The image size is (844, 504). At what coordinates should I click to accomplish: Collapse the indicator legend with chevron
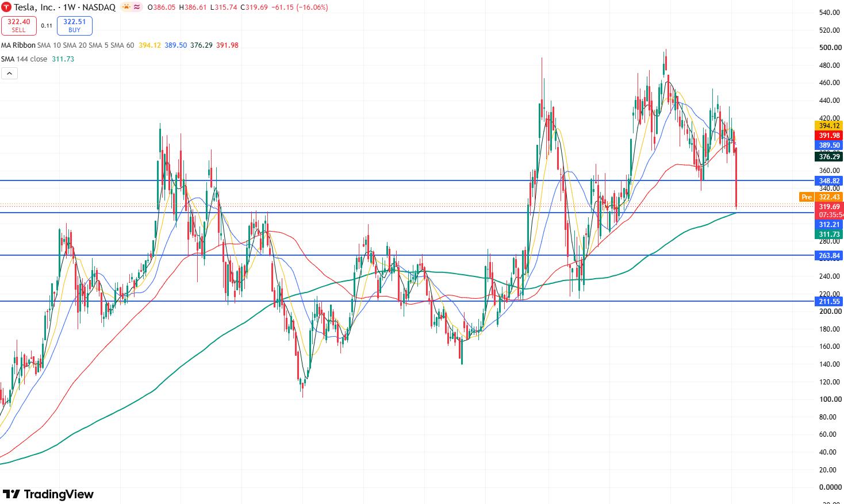pyautogui.click(x=9, y=73)
